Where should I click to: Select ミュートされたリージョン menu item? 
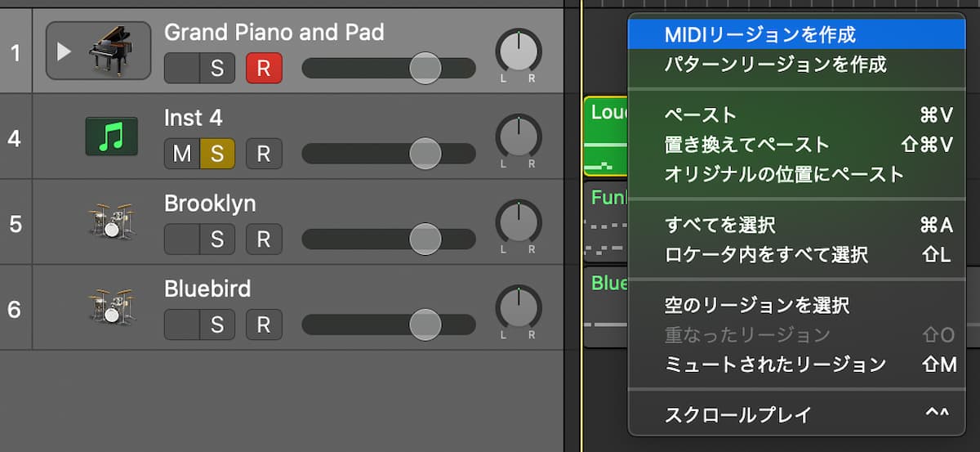pos(796,364)
